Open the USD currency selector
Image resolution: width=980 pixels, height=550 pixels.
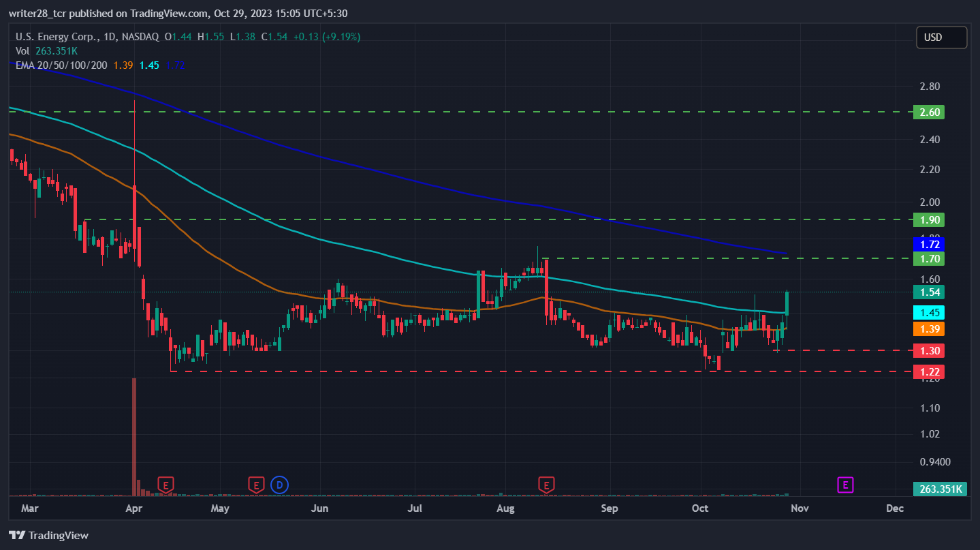click(941, 37)
